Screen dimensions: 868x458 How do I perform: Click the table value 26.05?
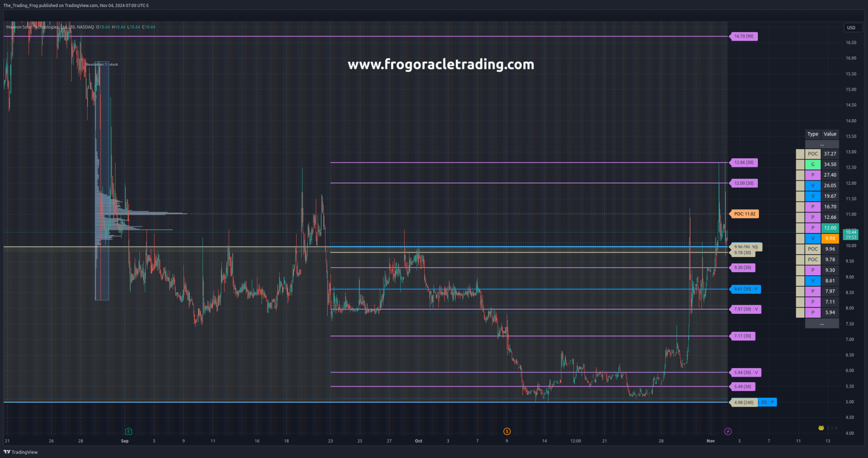click(x=830, y=185)
